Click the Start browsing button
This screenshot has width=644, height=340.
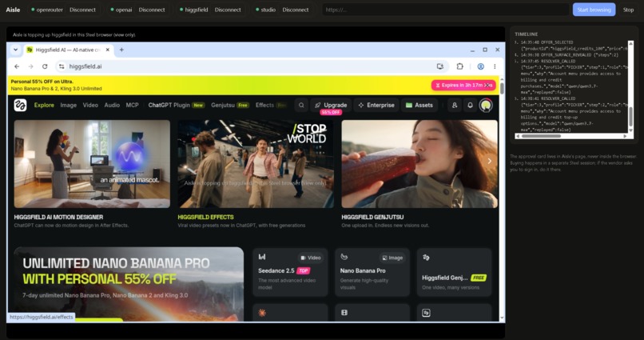(594, 10)
